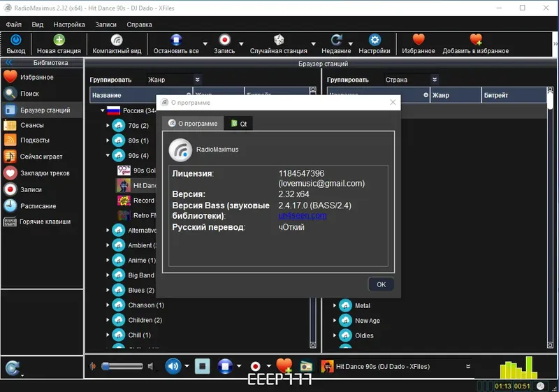The image size is (559, 392).
Task: Open Настройки gear in toolbar
Action: pos(375,40)
